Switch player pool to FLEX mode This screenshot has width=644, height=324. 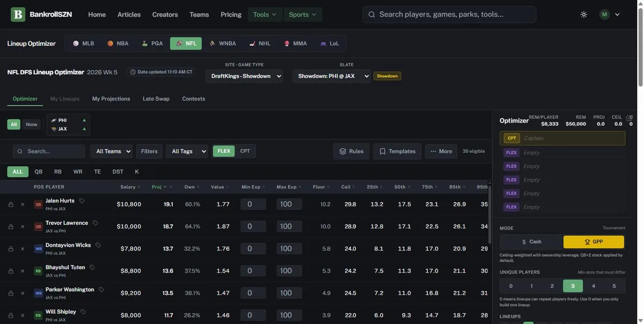click(224, 151)
